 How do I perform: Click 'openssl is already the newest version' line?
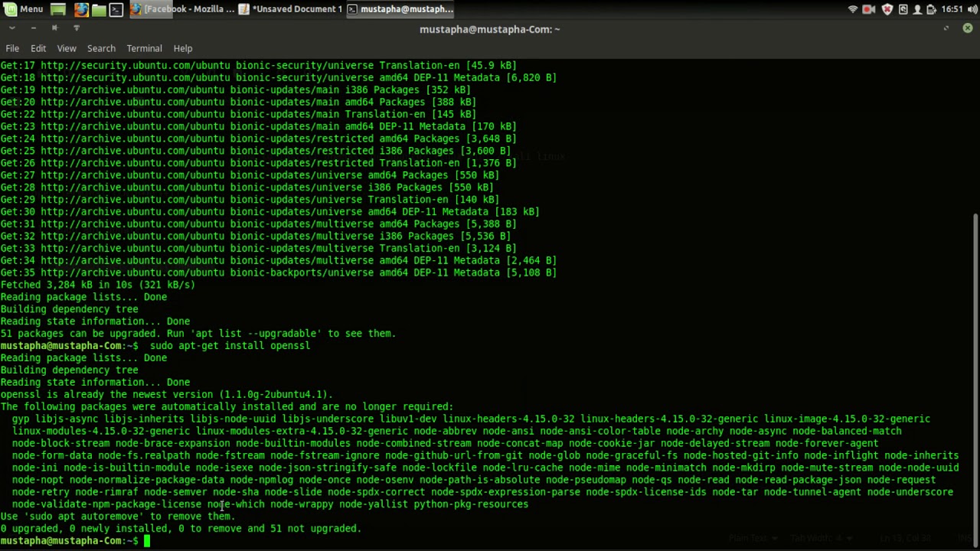tap(166, 395)
